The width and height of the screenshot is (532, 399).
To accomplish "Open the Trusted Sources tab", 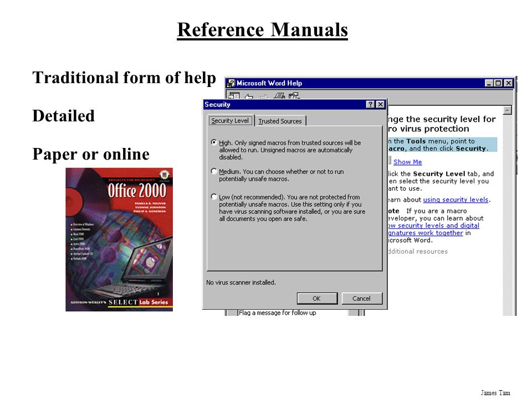I will pos(280,121).
